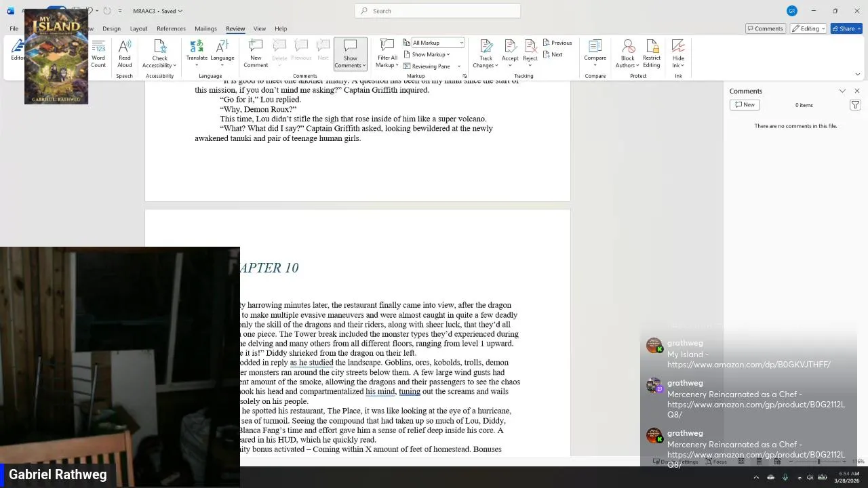Toggle the Reviewing Pane

pyautogui.click(x=427, y=66)
